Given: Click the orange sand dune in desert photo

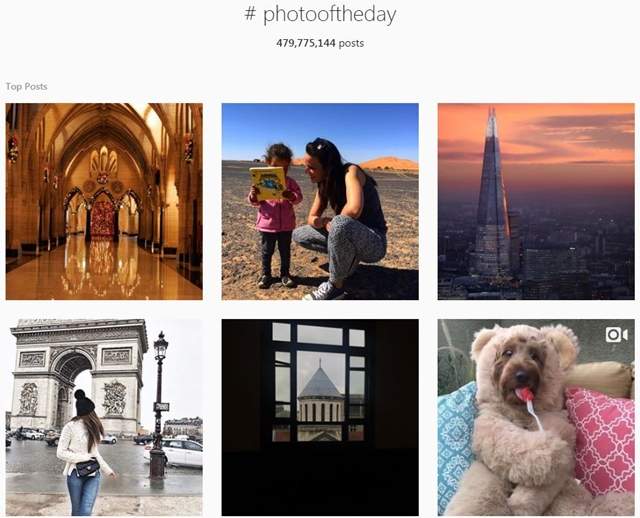Looking at the screenshot, I should pos(388,163).
